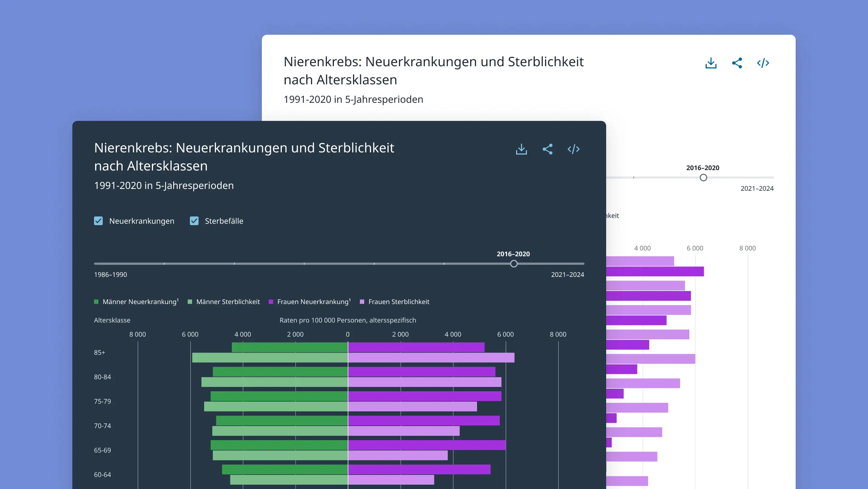Toggle Frauen Sterblichkeit legend entry
This screenshot has width=868, height=489.
pos(398,302)
